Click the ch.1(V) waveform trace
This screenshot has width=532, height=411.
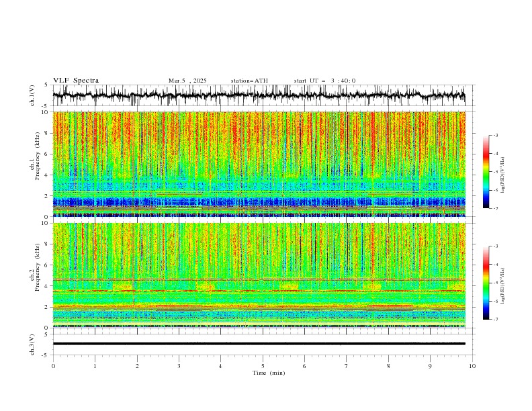(259, 95)
